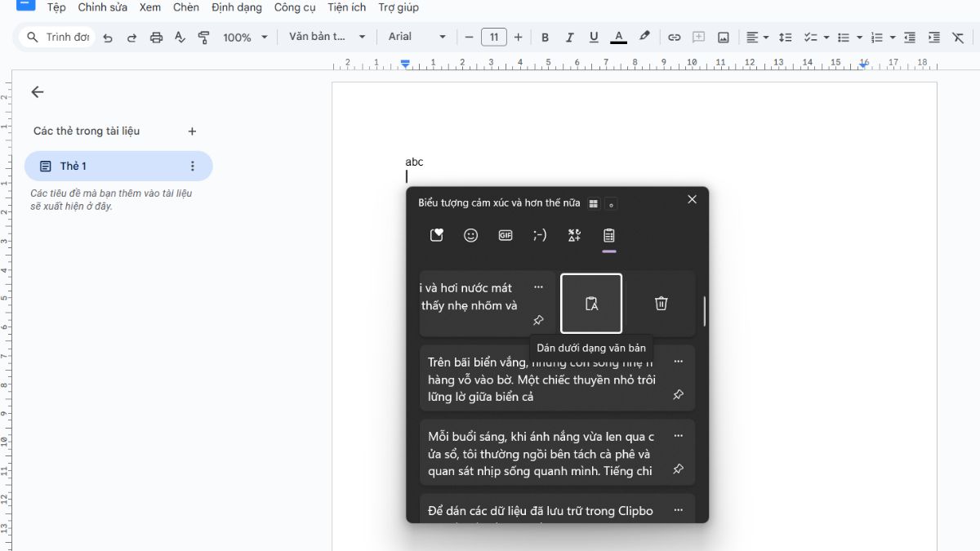Screen dimensions: 980x551
Task: Click Dán dưới dạng văn bản paste button
Action: click(x=591, y=304)
